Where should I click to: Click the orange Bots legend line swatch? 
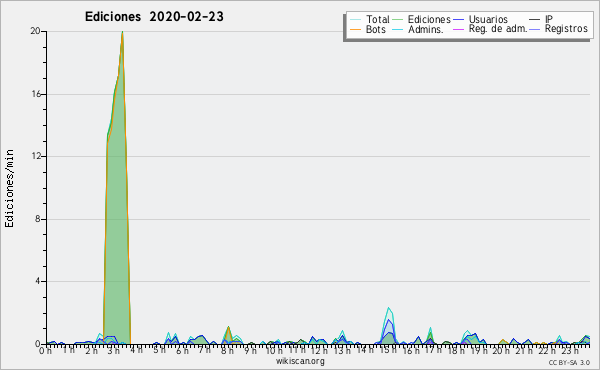coord(355,29)
